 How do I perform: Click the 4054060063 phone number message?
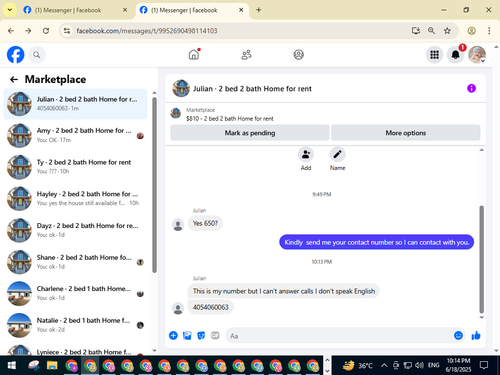tap(211, 307)
